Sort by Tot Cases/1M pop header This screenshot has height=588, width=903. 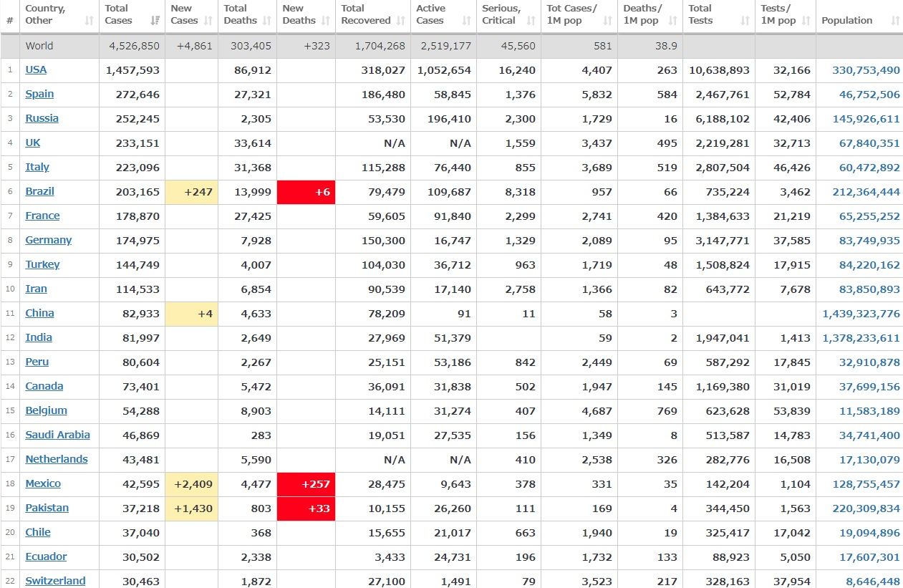click(x=571, y=14)
